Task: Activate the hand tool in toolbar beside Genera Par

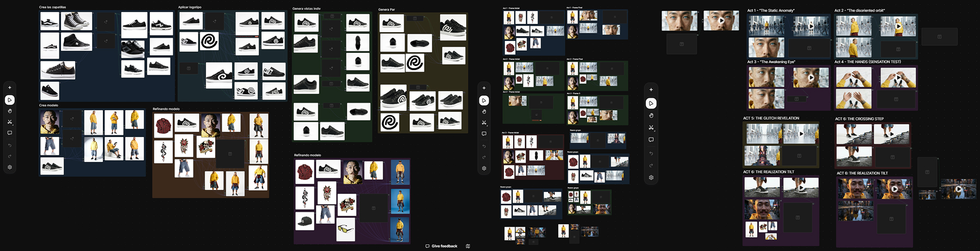Action: click(x=484, y=111)
